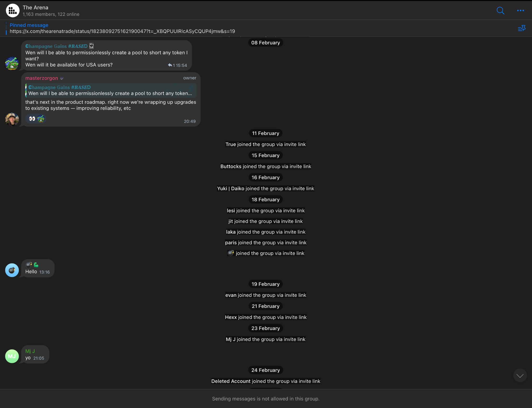The height and width of the screenshot is (408, 532).
Task: Click the 08 February date badge
Action: pos(265,43)
